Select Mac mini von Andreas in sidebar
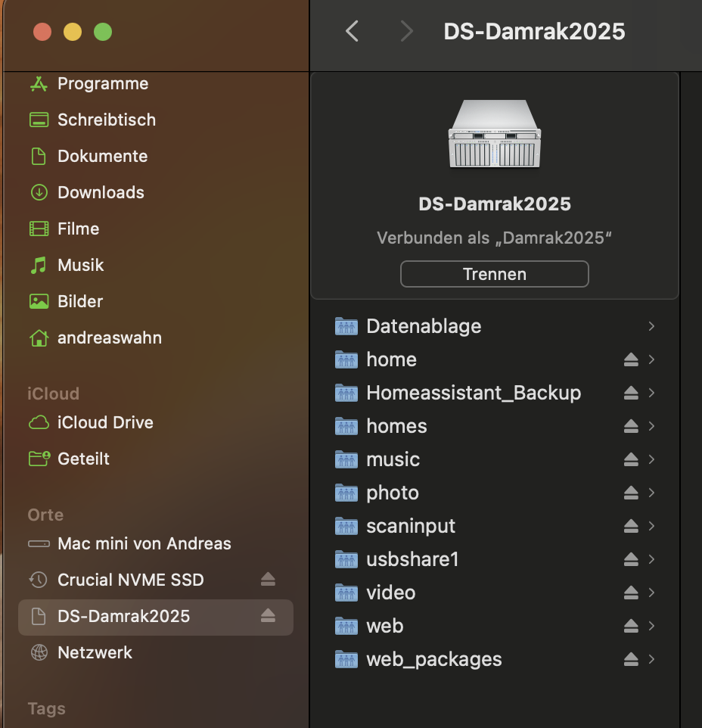 tap(155, 543)
